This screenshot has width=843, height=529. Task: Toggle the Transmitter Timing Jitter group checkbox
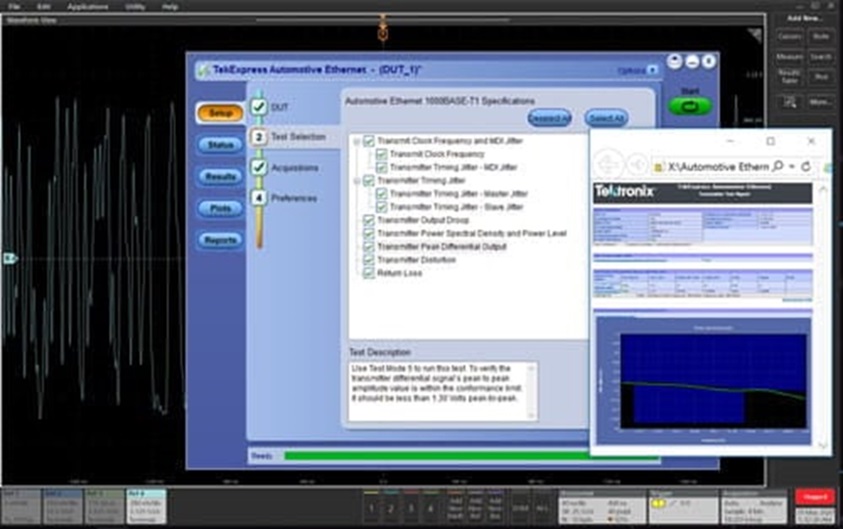[x=368, y=181]
